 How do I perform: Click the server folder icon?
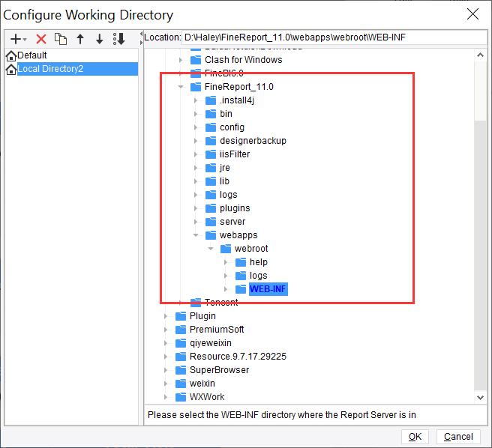[x=211, y=221]
